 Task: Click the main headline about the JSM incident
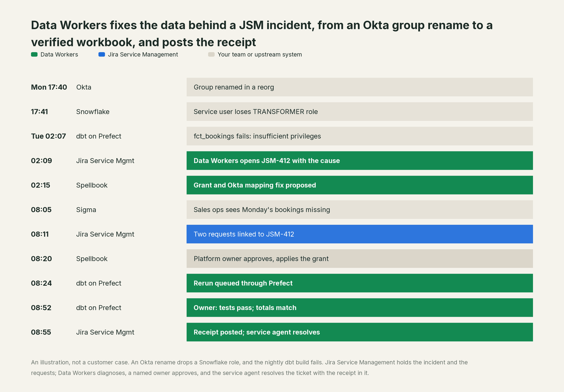[262, 34]
